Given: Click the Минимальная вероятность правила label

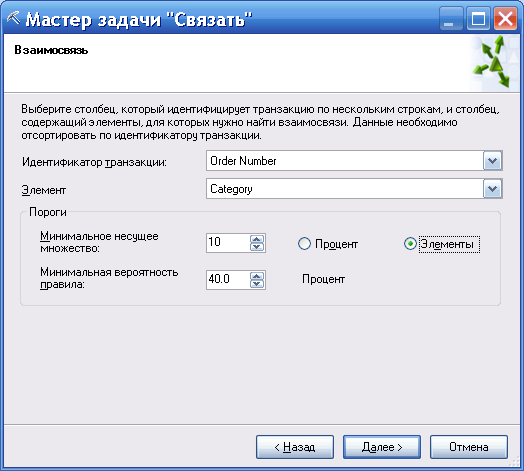Looking at the screenshot, I should (109, 278).
